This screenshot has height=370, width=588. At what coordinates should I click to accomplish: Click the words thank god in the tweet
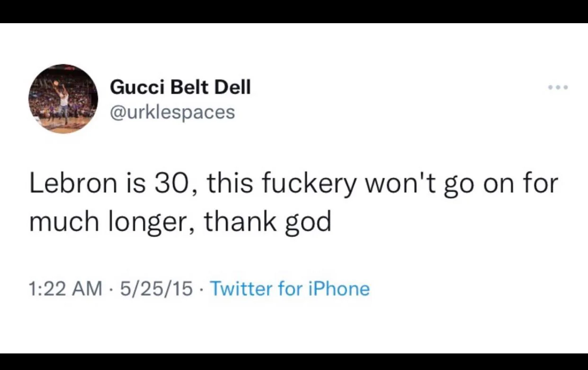coord(267,221)
